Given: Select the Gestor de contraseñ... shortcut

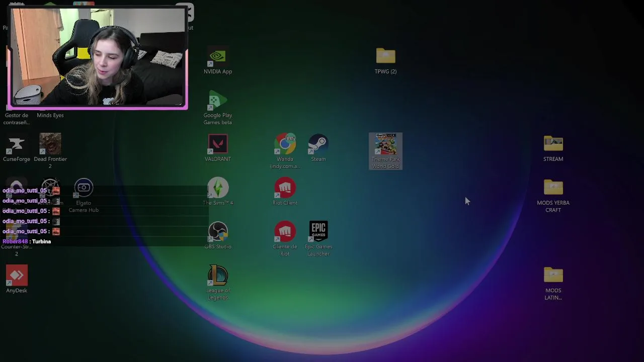Looking at the screenshot, I should 17,119.
